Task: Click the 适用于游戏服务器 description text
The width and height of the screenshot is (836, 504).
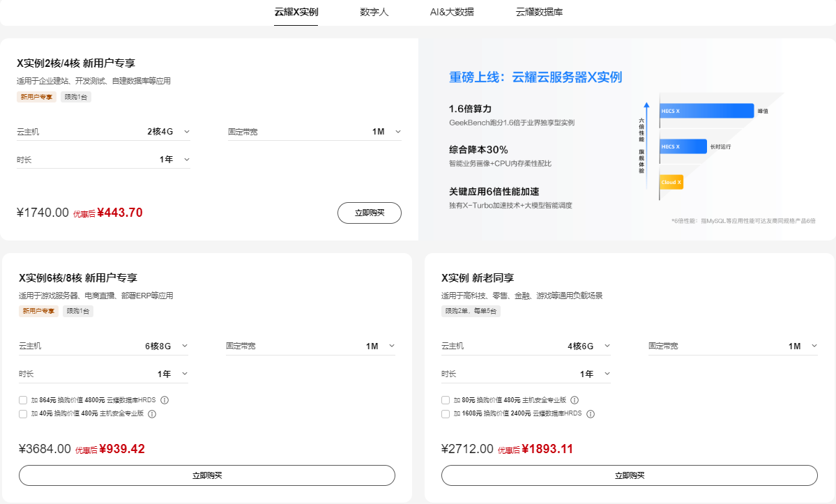Action: [96, 296]
